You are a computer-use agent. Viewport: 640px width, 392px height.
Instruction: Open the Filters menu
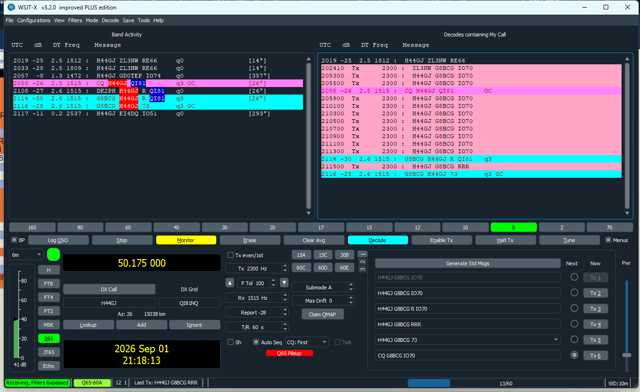click(75, 20)
